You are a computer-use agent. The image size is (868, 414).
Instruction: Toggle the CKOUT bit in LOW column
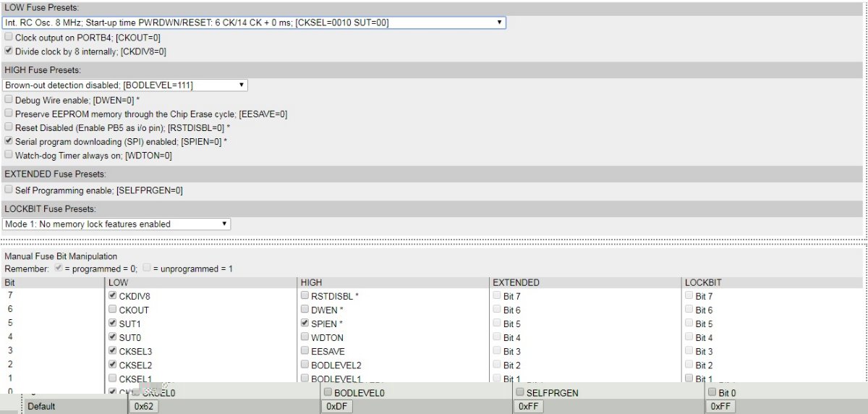[x=112, y=310]
